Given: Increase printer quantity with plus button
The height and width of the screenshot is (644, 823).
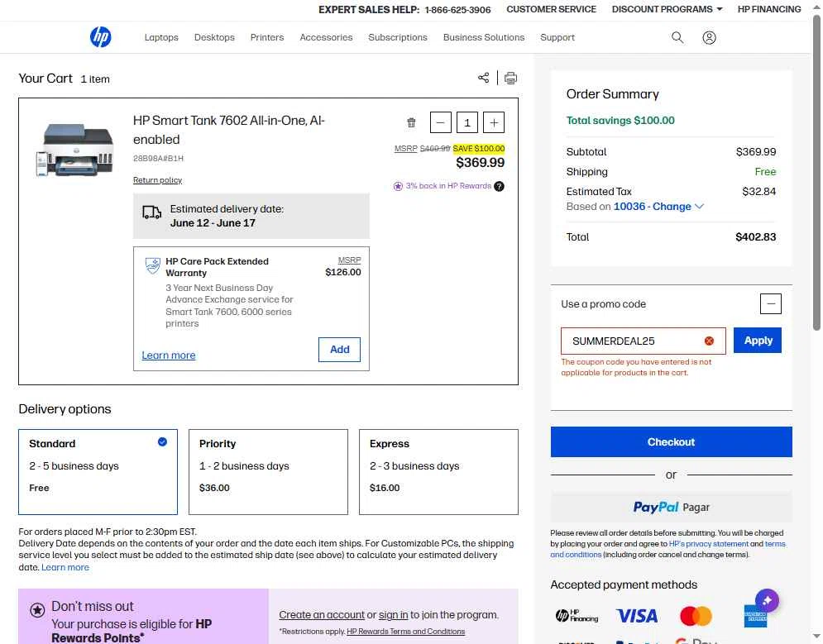Looking at the screenshot, I should [x=494, y=122].
